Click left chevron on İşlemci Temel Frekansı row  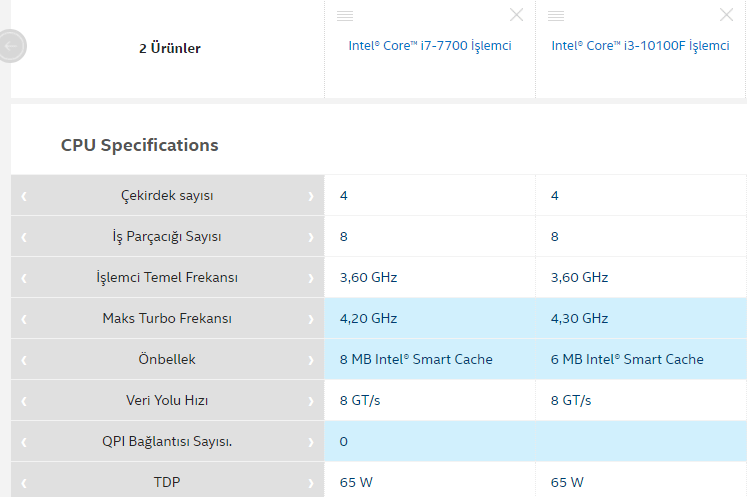point(24,278)
